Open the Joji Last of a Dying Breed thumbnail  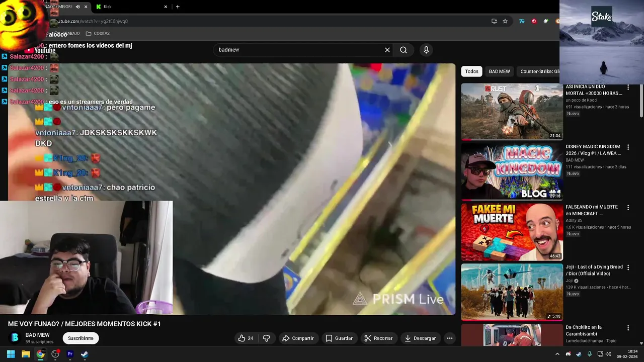pos(512,292)
